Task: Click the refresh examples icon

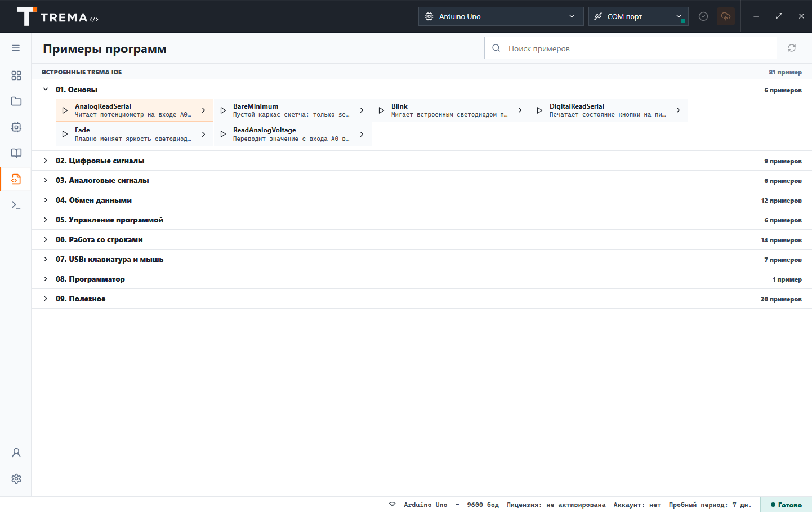Action: tap(792, 48)
